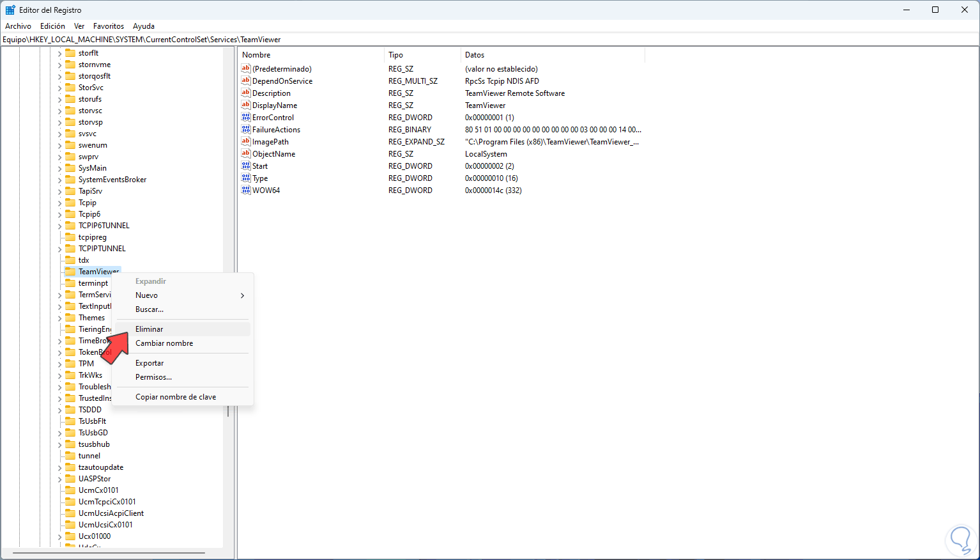980x560 pixels.
Task: Click the "REG_EXPAND_SZ" type cell
Action: pyautogui.click(x=417, y=142)
